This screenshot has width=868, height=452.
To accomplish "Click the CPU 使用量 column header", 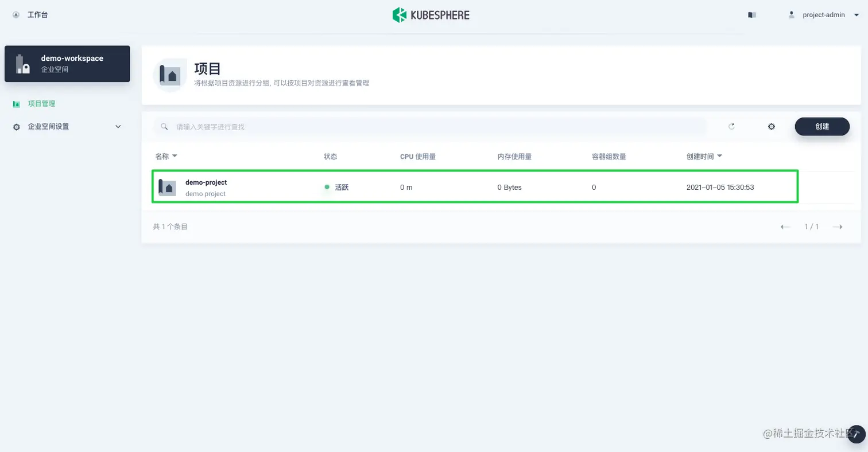I will 418,157.
